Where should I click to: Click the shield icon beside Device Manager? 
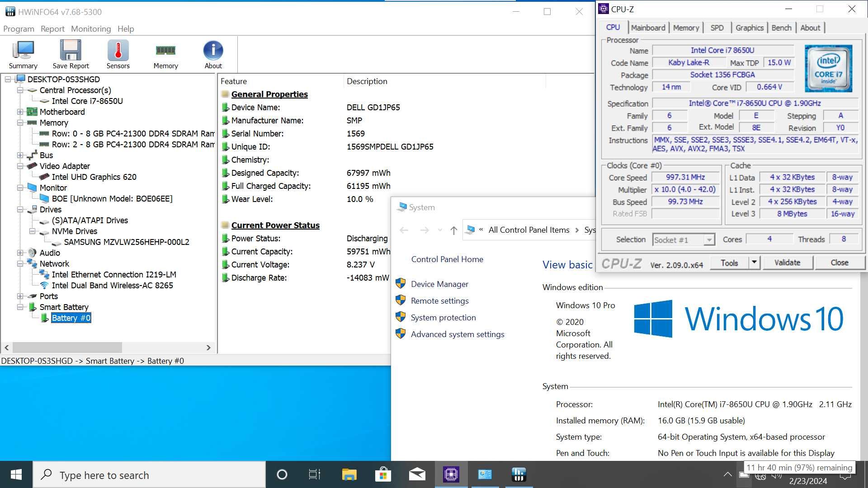click(x=401, y=284)
